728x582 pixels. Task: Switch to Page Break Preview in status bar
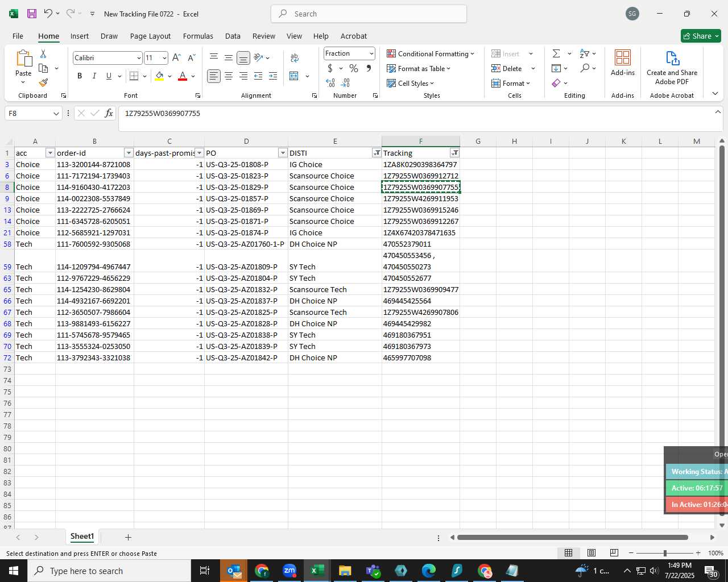(614, 553)
